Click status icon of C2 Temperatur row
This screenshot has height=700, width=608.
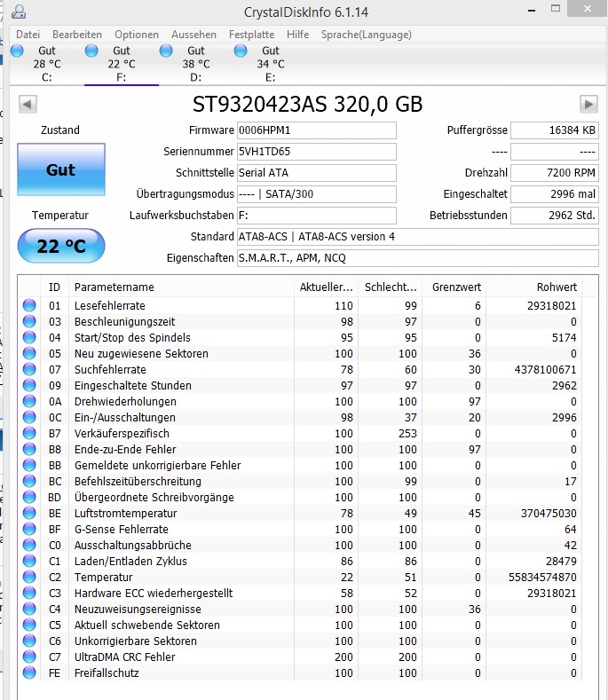click(x=29, y=577)
